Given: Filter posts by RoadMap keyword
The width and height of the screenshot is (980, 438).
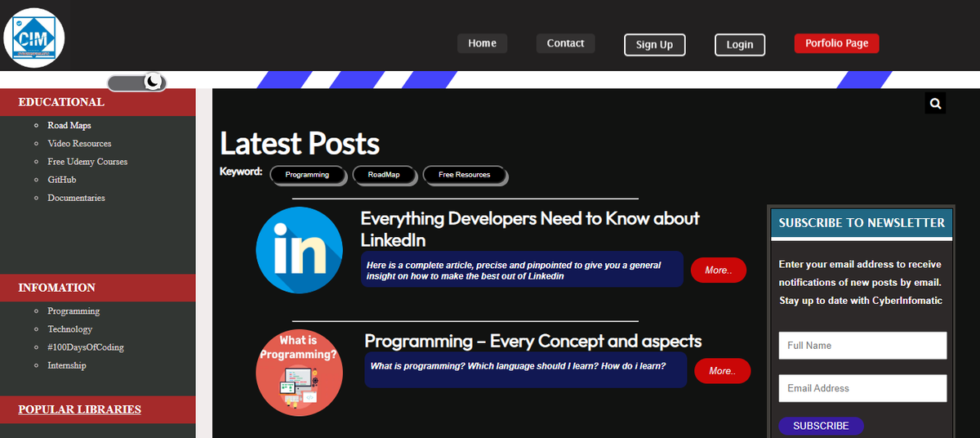Looking at the screenshot, I should tap(383, 175).
